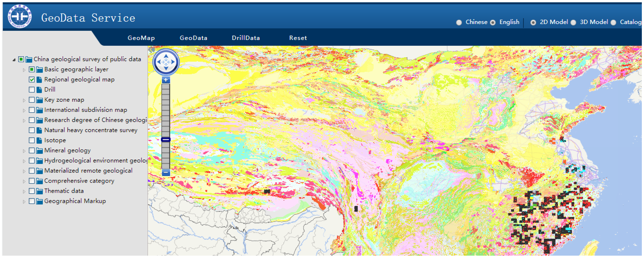
Task: Check the Isotope layer checkbox
Action: (32, 140)
